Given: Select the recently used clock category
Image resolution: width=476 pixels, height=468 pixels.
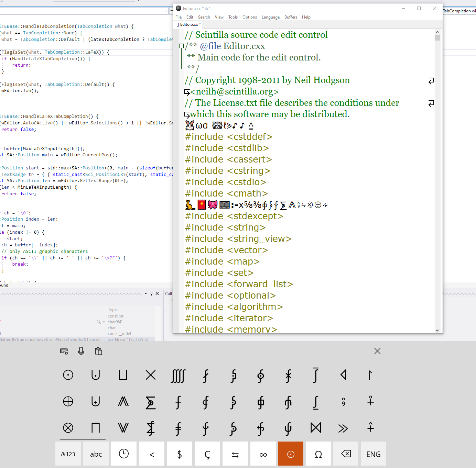Looking at the screenshot, I should pos(124,454).
